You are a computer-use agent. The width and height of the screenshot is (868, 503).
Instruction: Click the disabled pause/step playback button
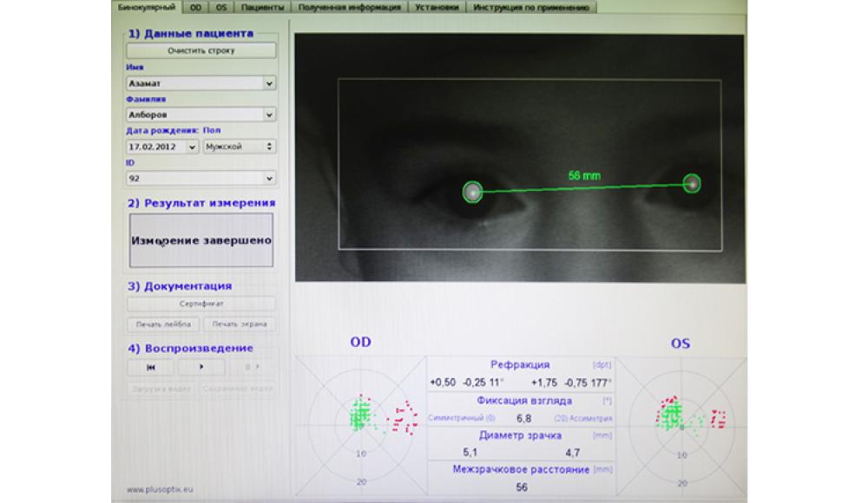pos(253,367)
